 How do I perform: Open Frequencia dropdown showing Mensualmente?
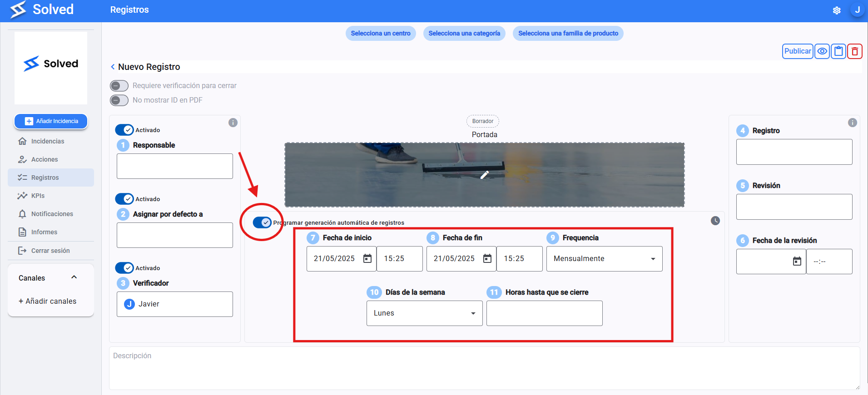pyautogui.click(x=604, y=259)
